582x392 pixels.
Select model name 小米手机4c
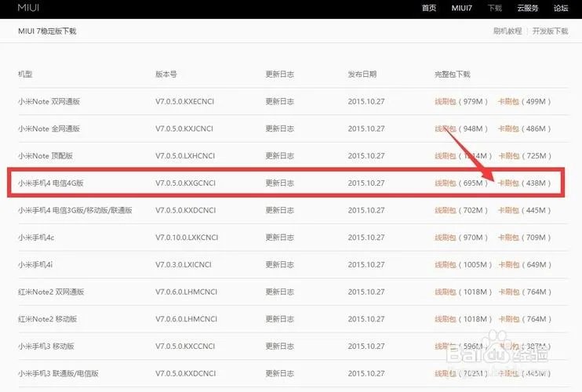[36, 238]
